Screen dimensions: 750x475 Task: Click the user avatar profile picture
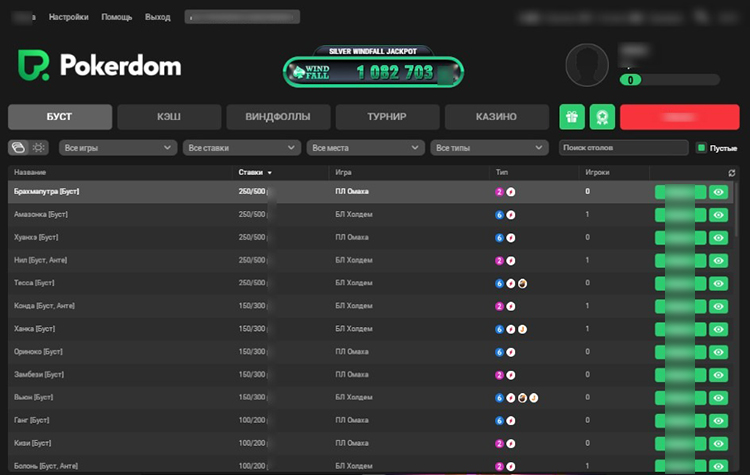[587, 67]
